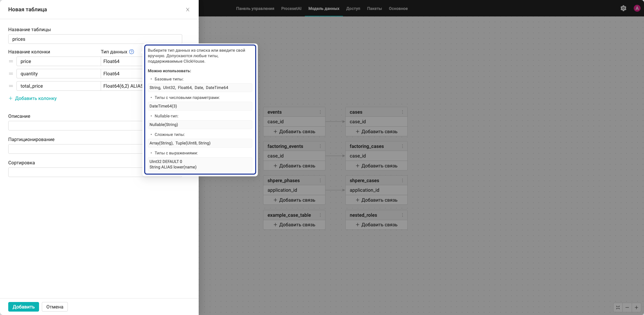Image resolution: width=644 pixels, height=315 pixels.
Task: Open the settings gear icon
Action: [623, 8]
